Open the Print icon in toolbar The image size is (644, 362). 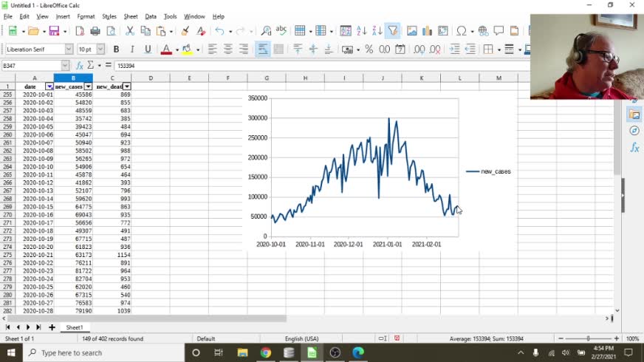click(x=95, y=31)
